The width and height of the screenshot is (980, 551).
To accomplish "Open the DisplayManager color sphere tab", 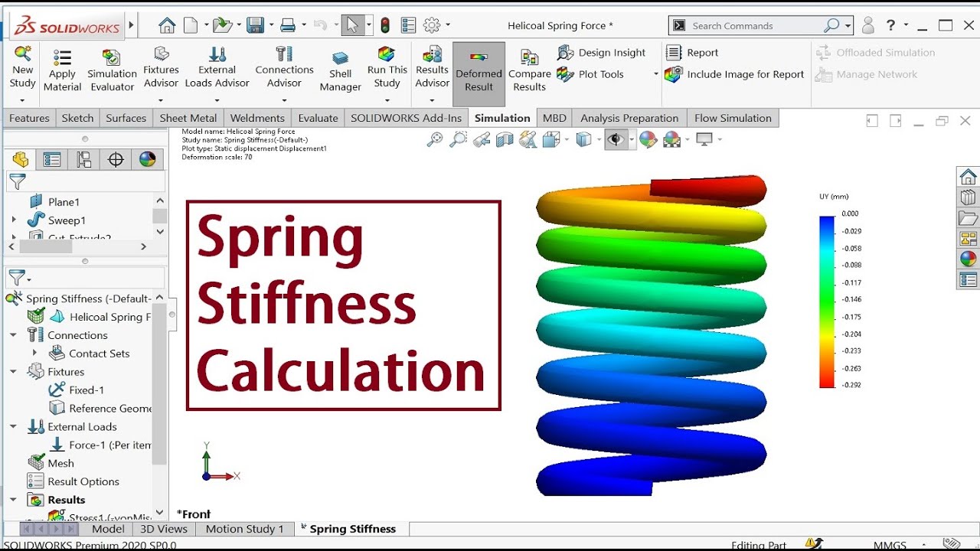I will (147, 159).
